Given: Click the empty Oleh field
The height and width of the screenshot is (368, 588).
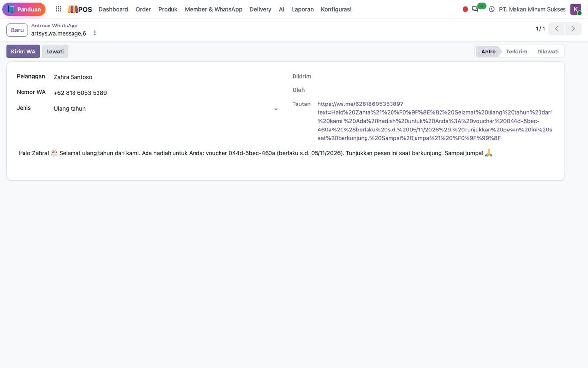Looking at the screenshot, I should coord(435,90).
